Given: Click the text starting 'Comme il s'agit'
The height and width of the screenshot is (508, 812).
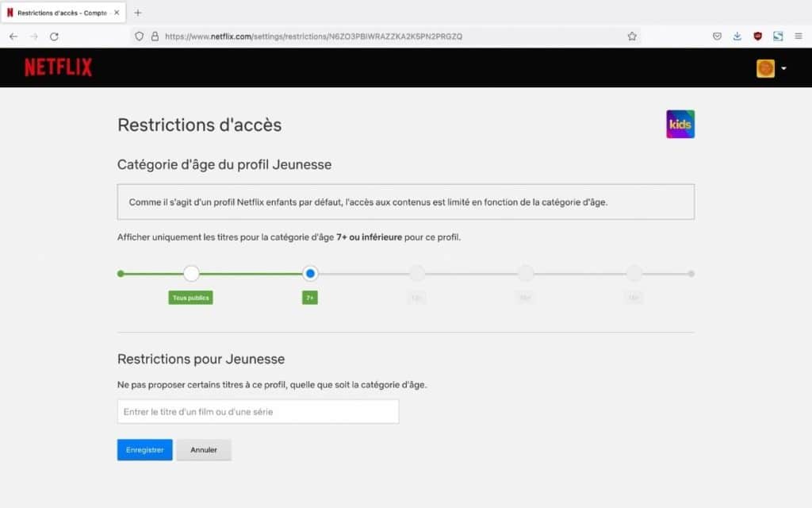Looking at the screenshot, I should [368, 202].
